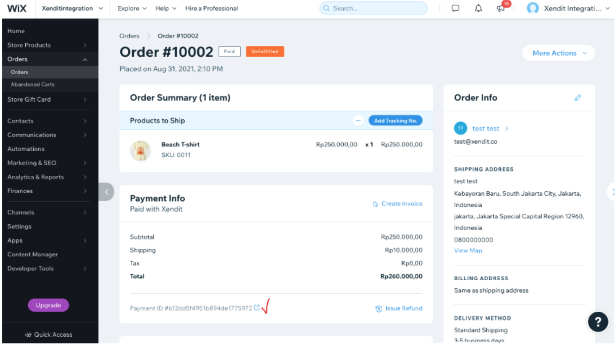Open the three-dot menu on Products to Ship
This screenshot has height=364, width=616.
(x=358, y=120)
